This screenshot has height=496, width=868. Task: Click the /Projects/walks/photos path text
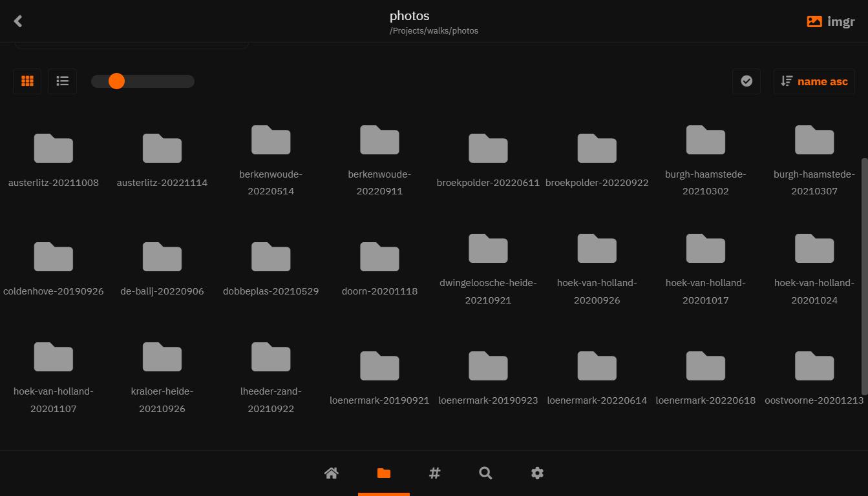pos(434,31)
